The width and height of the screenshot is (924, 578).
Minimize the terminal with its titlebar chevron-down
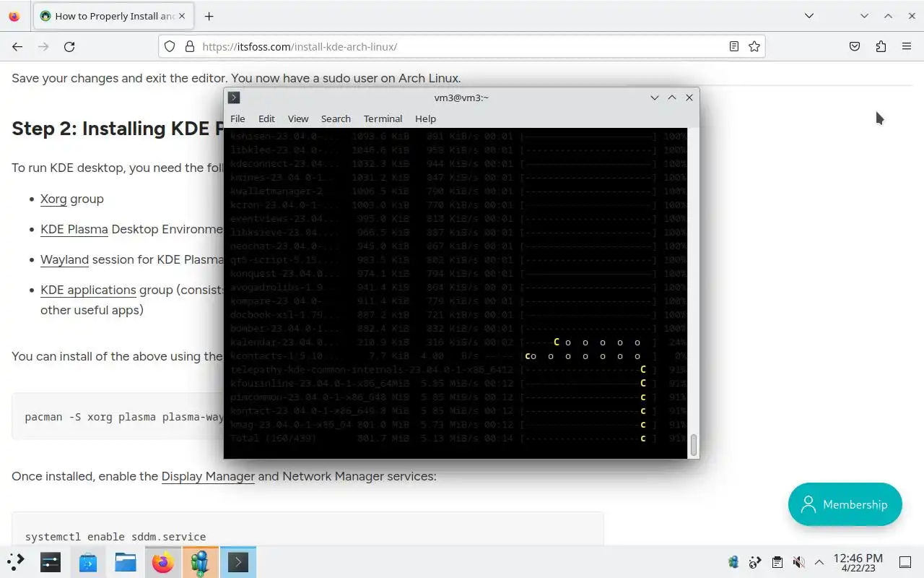click(655, 98)
